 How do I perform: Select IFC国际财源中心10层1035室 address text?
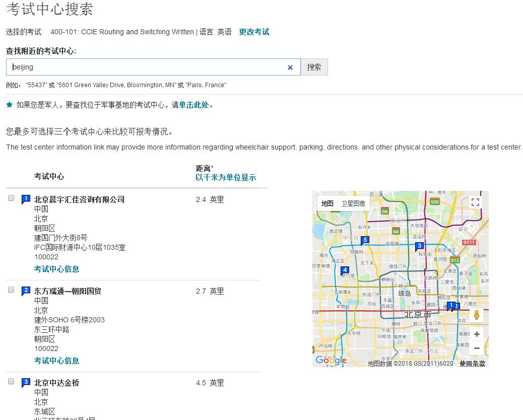[x=80, y=247]
